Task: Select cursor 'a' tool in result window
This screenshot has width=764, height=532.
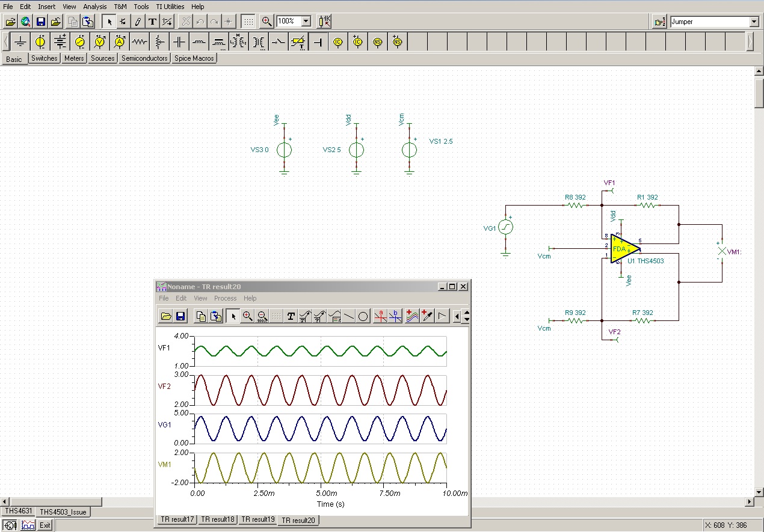Action: (380, 316)
